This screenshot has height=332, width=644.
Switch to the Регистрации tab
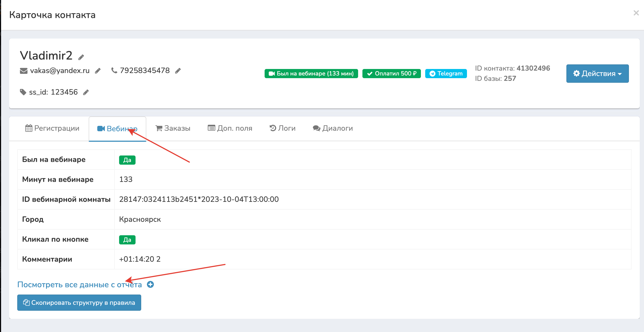tap(52, 128)
